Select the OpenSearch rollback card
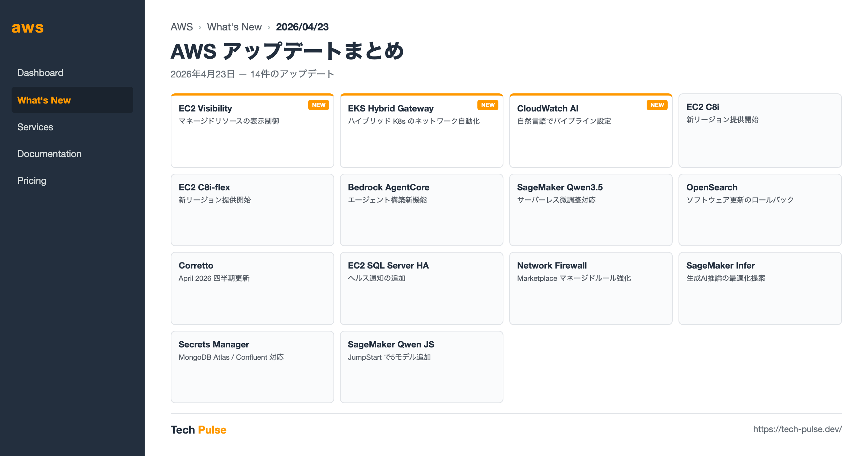868x456 pixels. (x=760, y=210)
